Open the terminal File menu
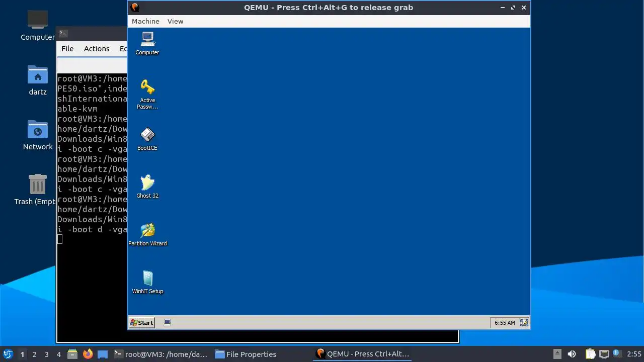The width and height of the screenshot is (644, 362). click(x=67, y=49)
